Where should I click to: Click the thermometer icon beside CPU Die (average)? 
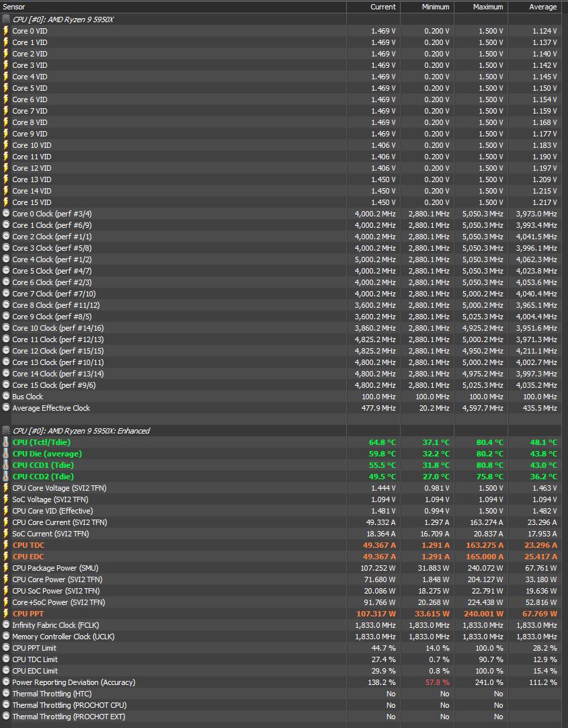[5, 454]
